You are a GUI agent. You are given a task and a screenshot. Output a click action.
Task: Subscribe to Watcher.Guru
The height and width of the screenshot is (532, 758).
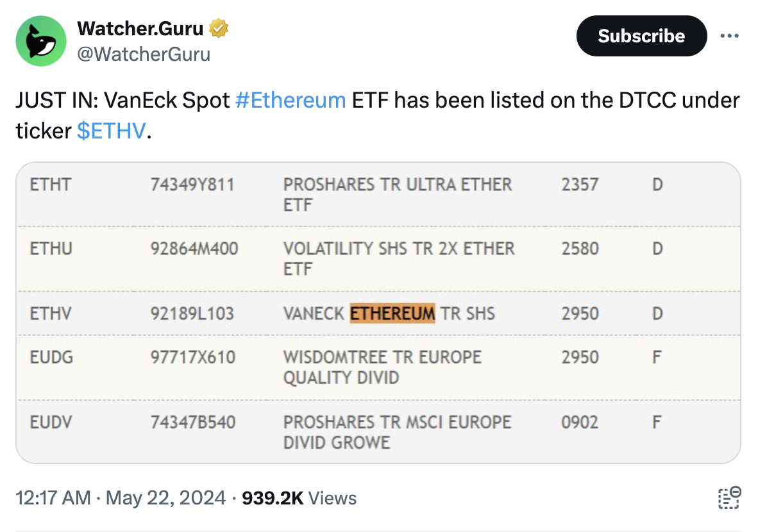[641, 36]
